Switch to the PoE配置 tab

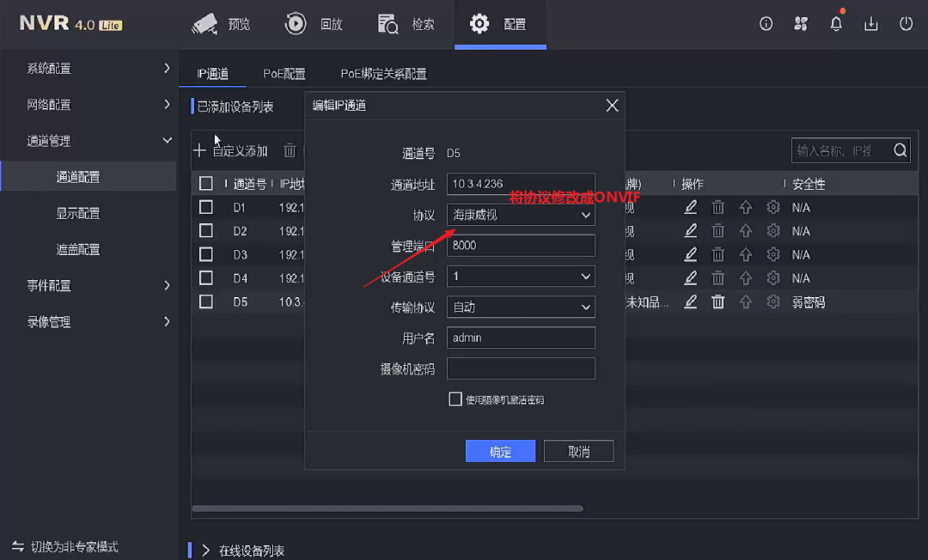(284, 74)
